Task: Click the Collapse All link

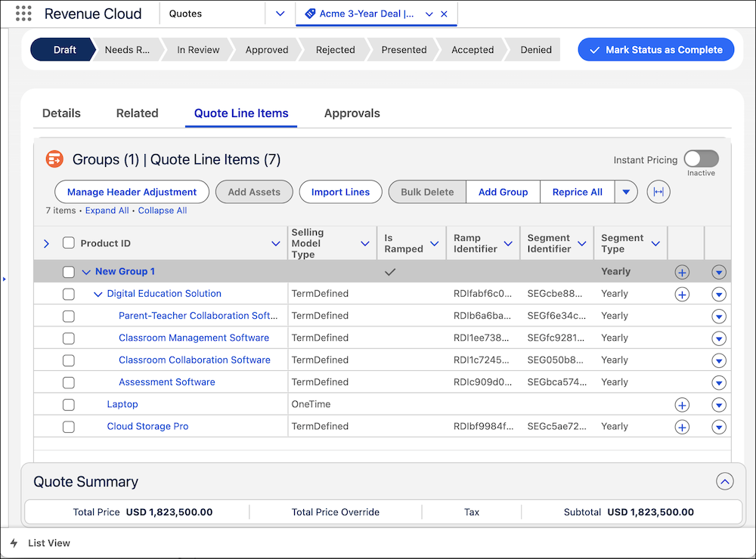Action: 163,211
